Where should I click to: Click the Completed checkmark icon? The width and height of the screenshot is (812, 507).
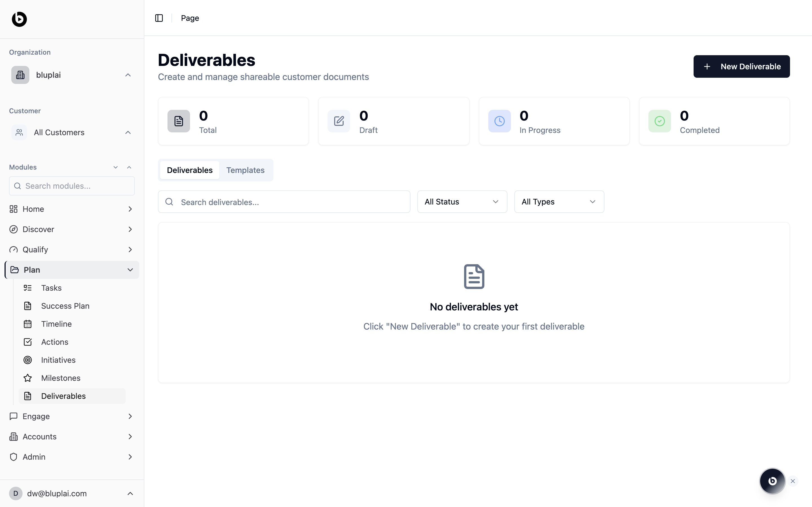point(659,121)
